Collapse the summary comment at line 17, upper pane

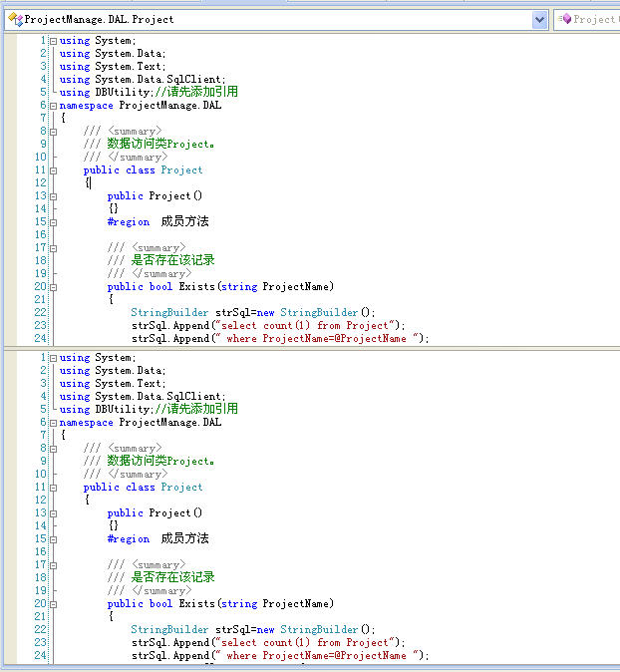pyautogui.click(x=53, y=248)
